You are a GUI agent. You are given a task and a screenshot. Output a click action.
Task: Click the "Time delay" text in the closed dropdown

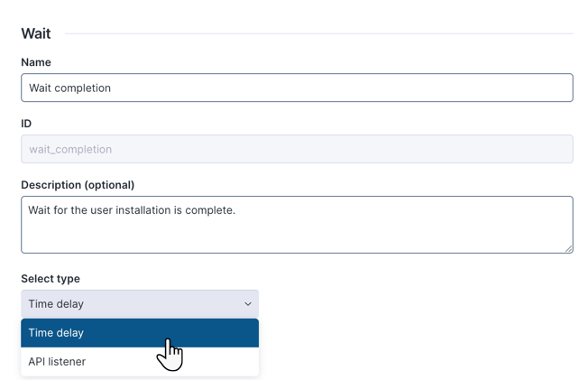[x=56, y=304]
